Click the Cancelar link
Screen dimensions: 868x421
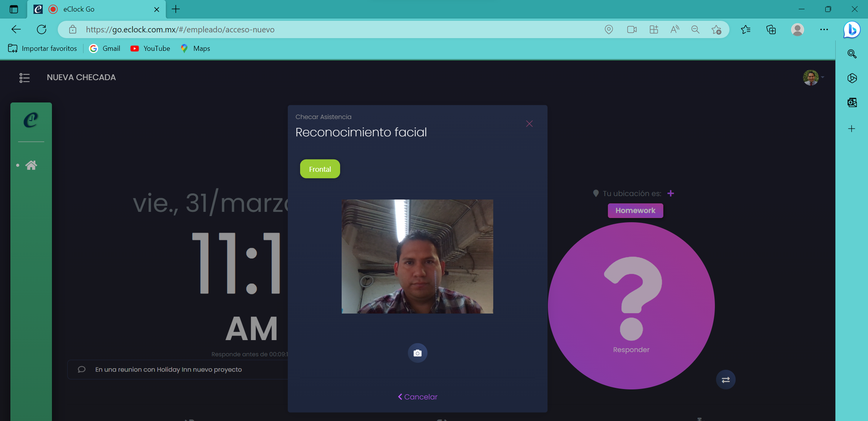point(417,397)
